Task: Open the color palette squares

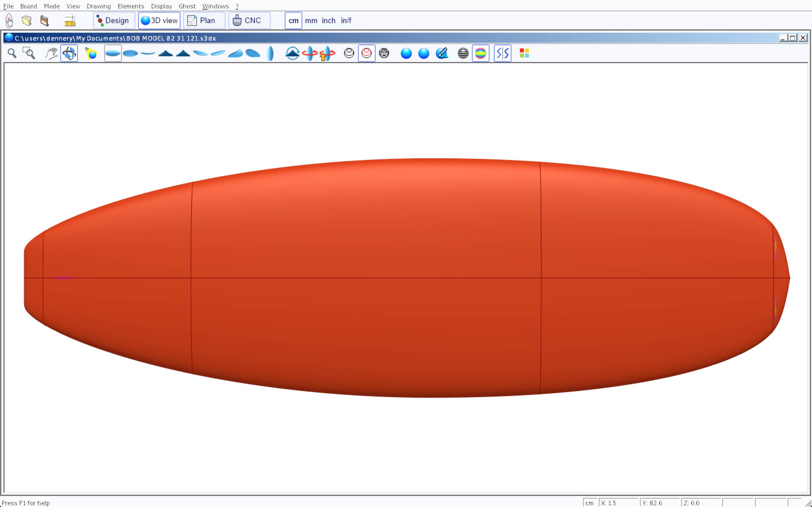Action: tap(524, 53)
